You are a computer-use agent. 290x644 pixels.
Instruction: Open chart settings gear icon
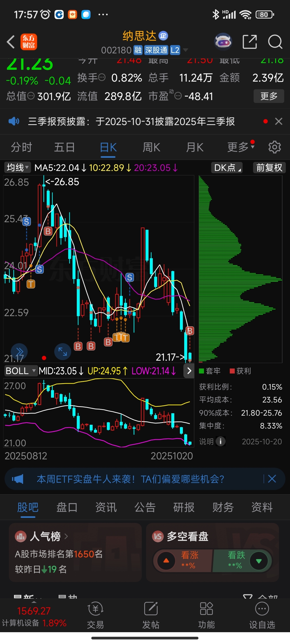274,147
